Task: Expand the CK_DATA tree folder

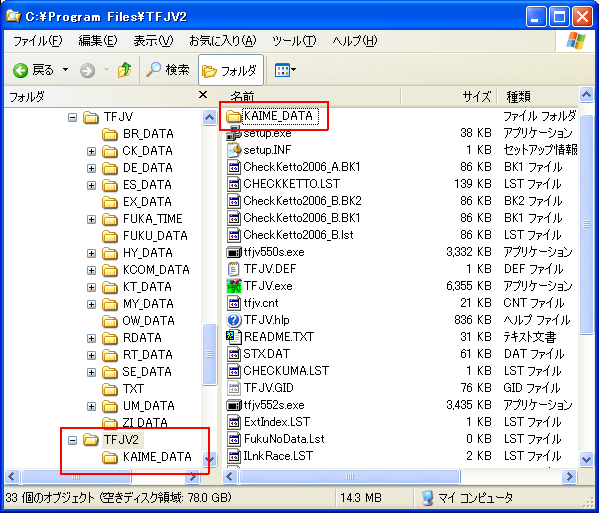Action: 91,151
